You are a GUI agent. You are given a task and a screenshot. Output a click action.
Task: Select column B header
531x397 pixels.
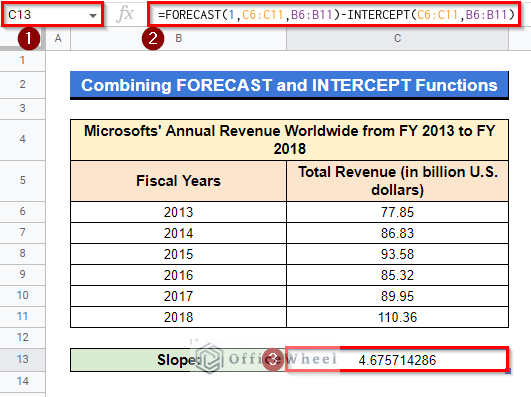pyautogui.click(x=178, y=39)
